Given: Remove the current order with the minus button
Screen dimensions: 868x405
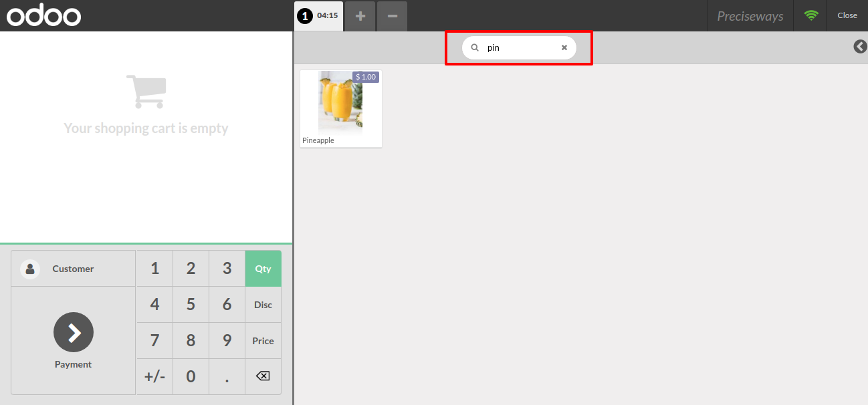Looking at the screenshot, I should click(x=392, y=16).
